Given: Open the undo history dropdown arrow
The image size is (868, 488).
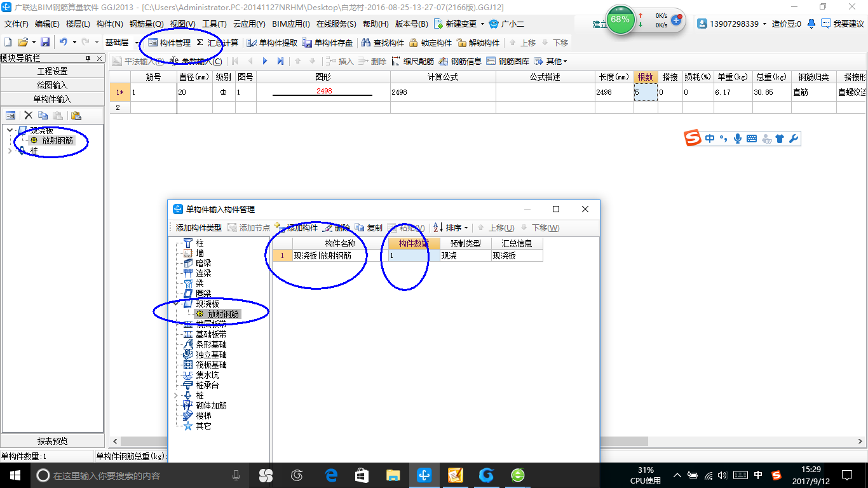Looking at the screenshot, I should [x=74, y=42].
